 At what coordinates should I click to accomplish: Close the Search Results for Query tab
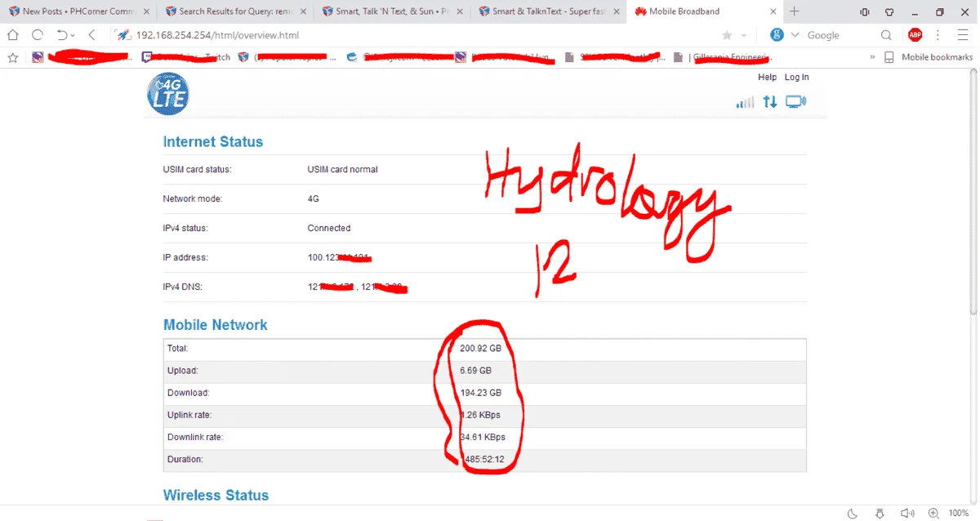coord(302,11)
